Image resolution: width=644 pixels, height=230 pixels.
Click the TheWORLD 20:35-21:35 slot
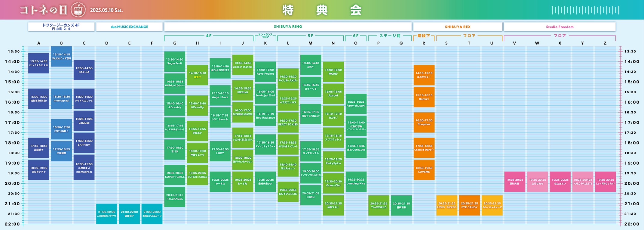click(x=379, y=205)
